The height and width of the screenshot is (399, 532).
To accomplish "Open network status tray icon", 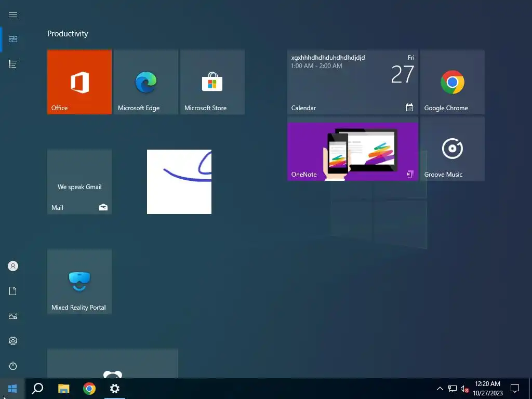I will pos(453,389).
